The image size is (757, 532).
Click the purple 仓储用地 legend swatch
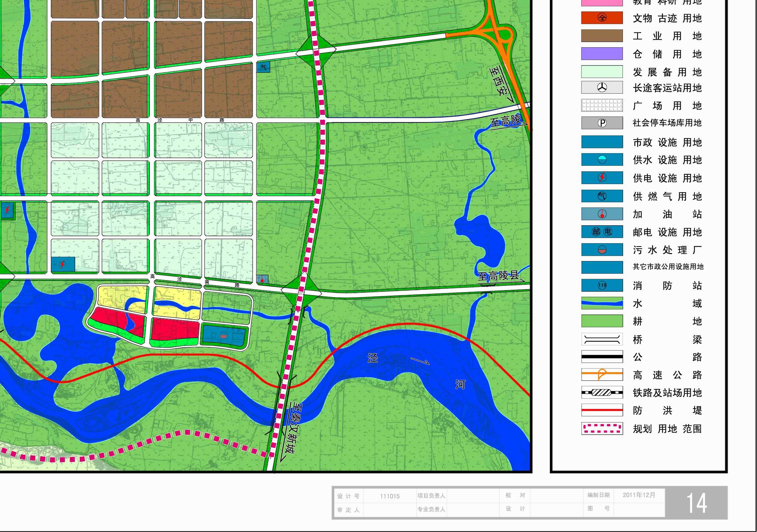602,54
